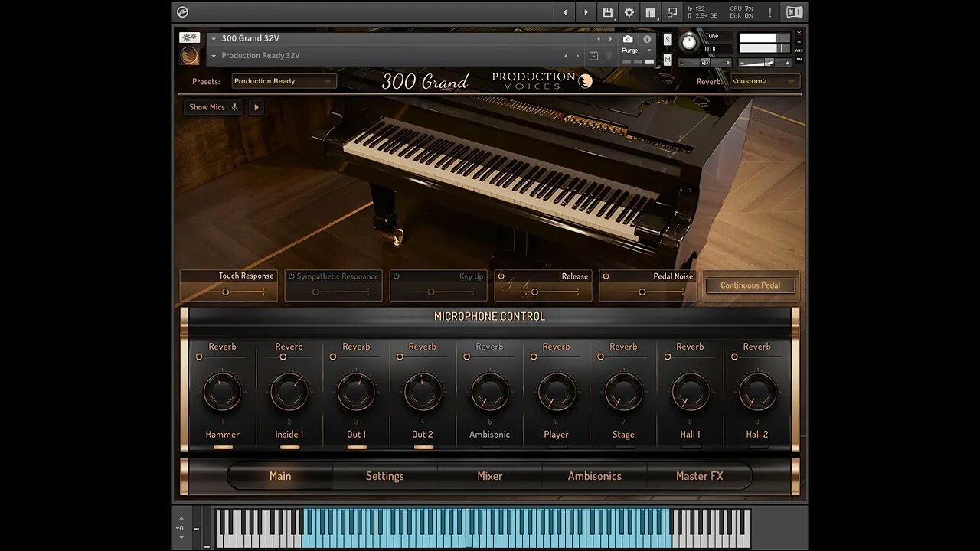Open Kontakt options gear icon
The image size is (980, 551).
click(629, 12)
